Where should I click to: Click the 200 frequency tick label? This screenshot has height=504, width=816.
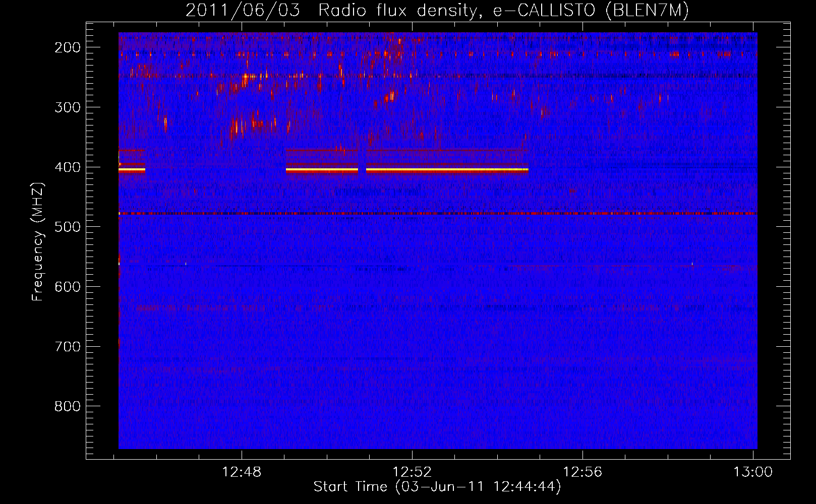coord(68,47)
